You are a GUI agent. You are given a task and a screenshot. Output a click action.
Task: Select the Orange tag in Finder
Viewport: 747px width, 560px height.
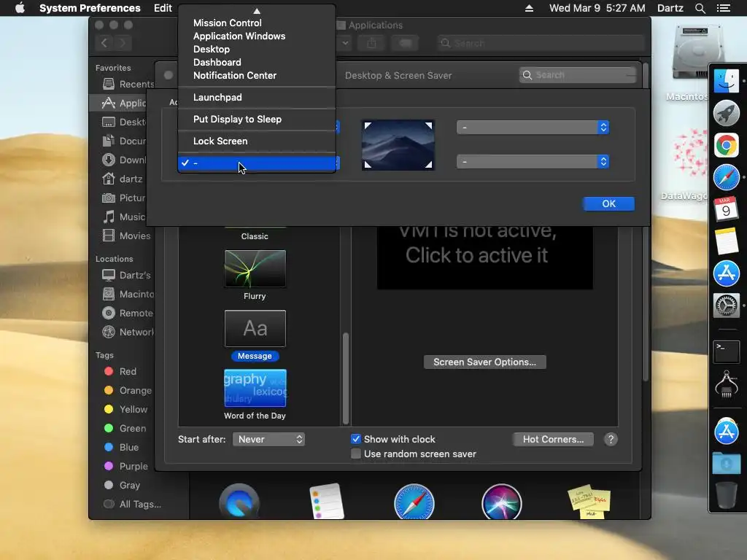coord(128,391)
